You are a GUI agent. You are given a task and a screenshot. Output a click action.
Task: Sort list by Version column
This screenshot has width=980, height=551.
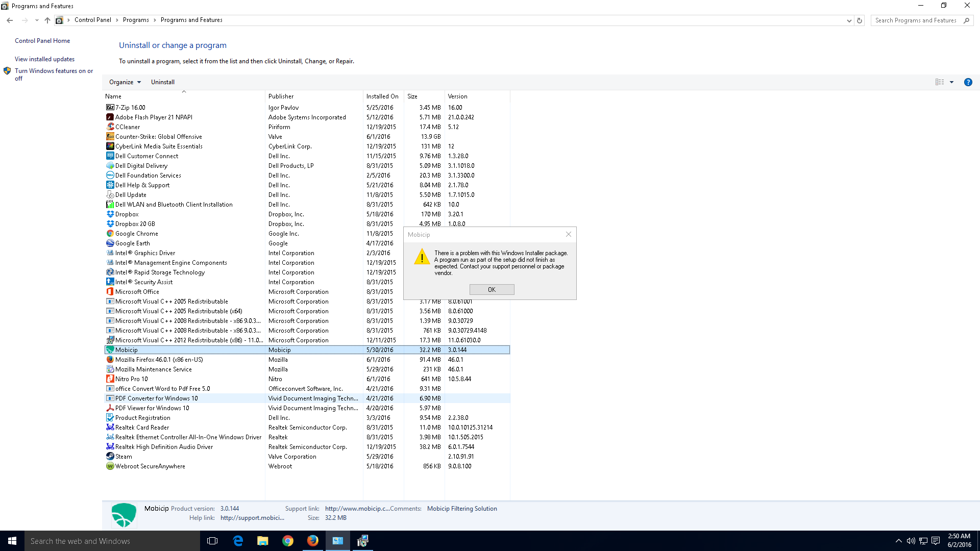pyautogui.click(x=477, y=96)
